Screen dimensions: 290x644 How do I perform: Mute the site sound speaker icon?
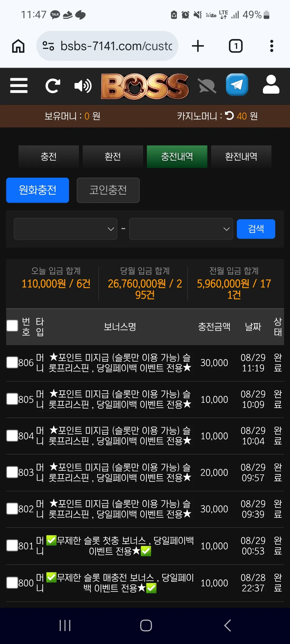tap(83, 86)
